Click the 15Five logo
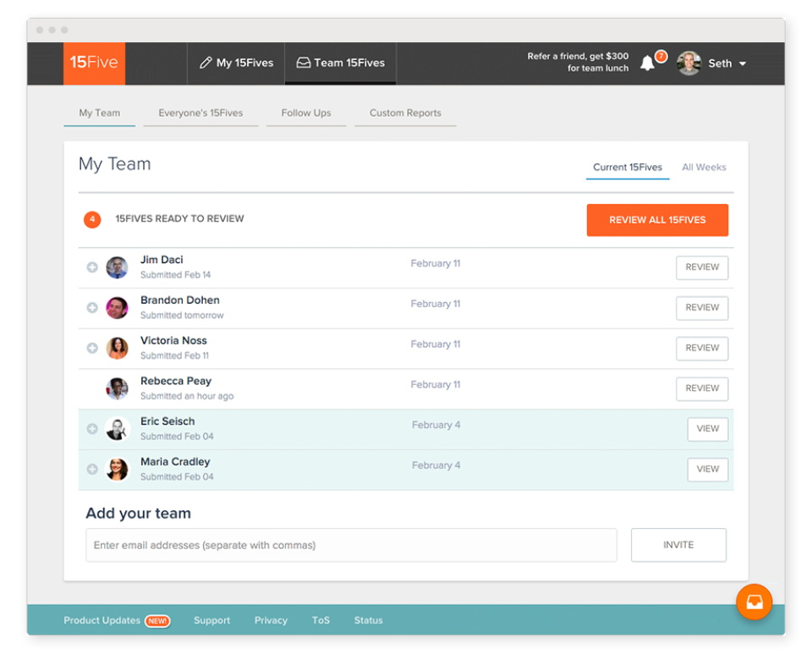Screen dimensions: 812x671 click(x=94, y=63)
